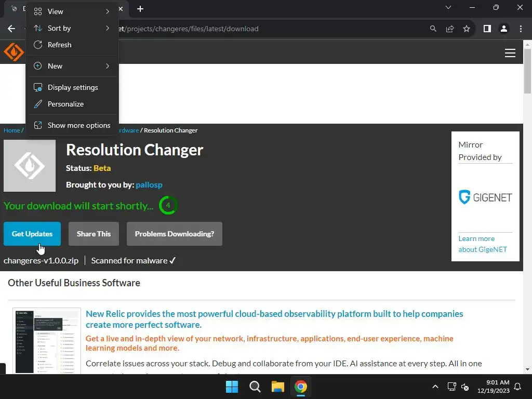Image resolution: width=532 pixels, height=399 pixels.
Task: Click the New Relic screenshot thumbnail
Action: click(x=47, y=341)
